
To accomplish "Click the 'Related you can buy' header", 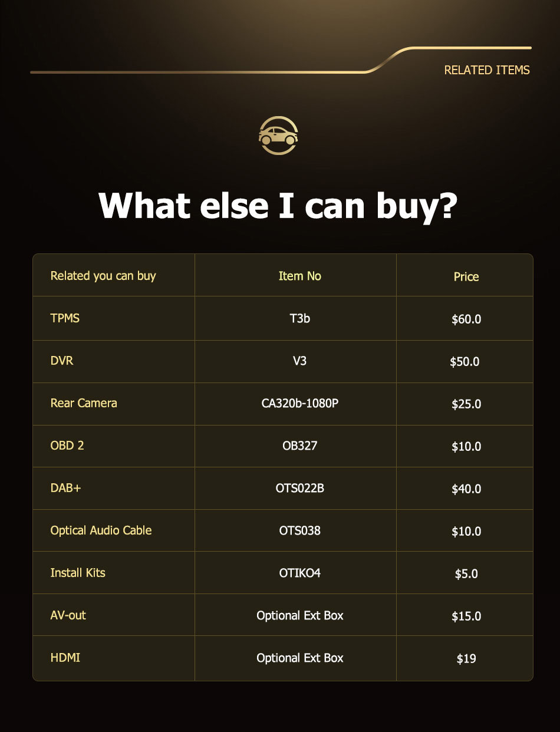I will pos(103,276).
